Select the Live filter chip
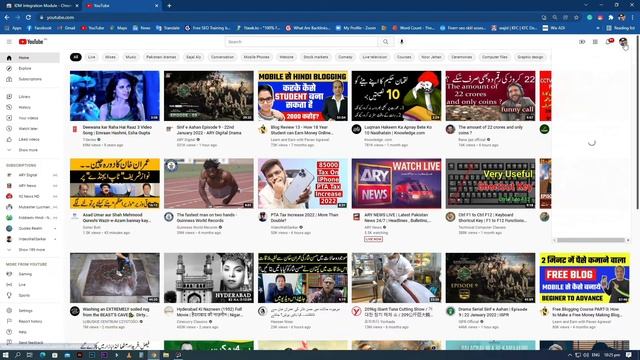The height and width of the screenshot is (360, 640). pyautogui.click(x=91, y=57)
